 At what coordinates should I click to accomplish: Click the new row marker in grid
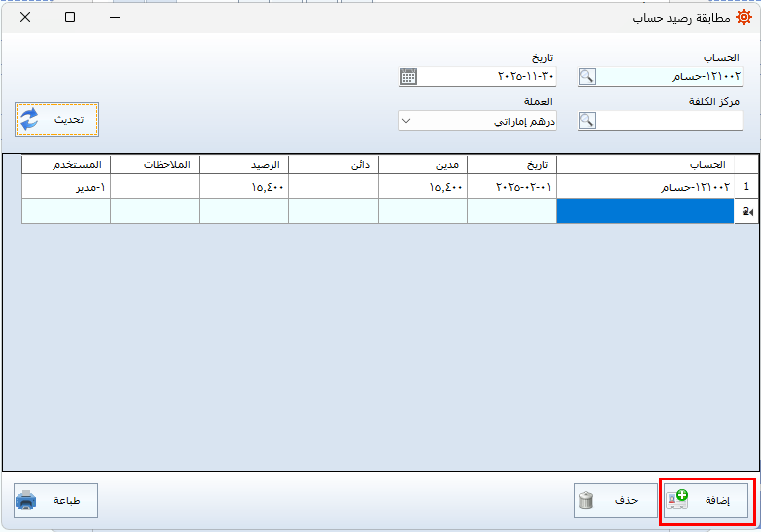(746, 211)
